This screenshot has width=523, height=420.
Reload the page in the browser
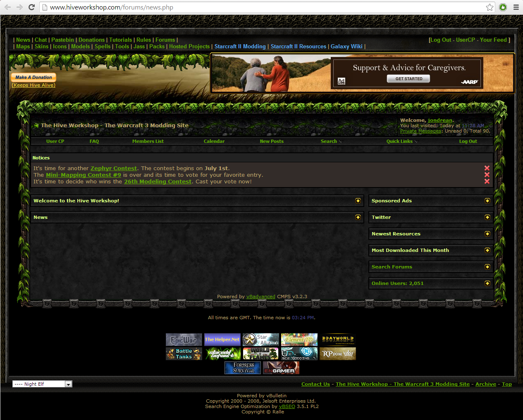point(31,7)
